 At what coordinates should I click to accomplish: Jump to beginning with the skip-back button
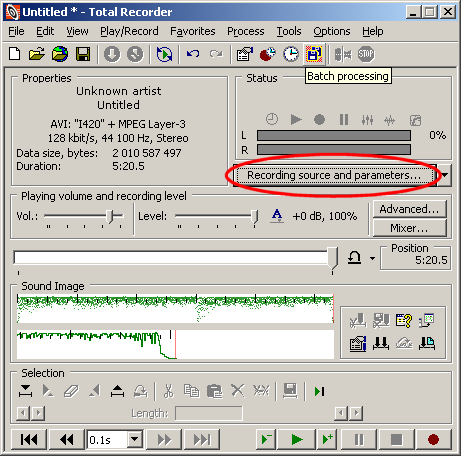click(29, 440)
